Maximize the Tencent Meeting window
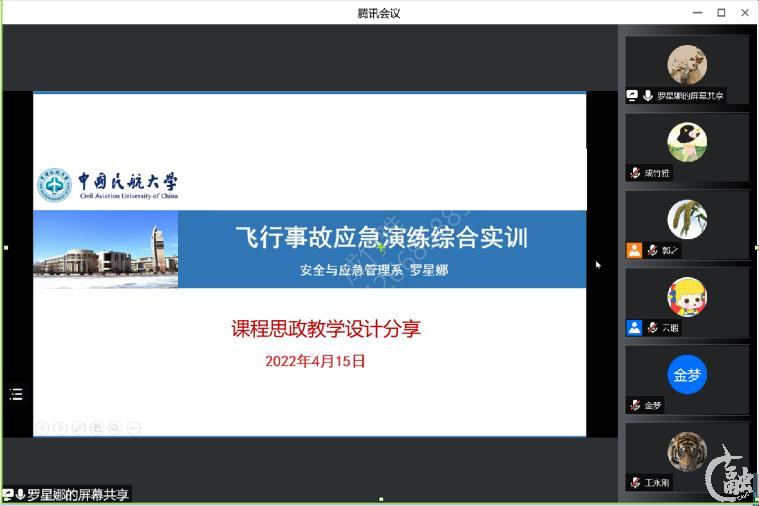The image size is (759, 506). 721,13
